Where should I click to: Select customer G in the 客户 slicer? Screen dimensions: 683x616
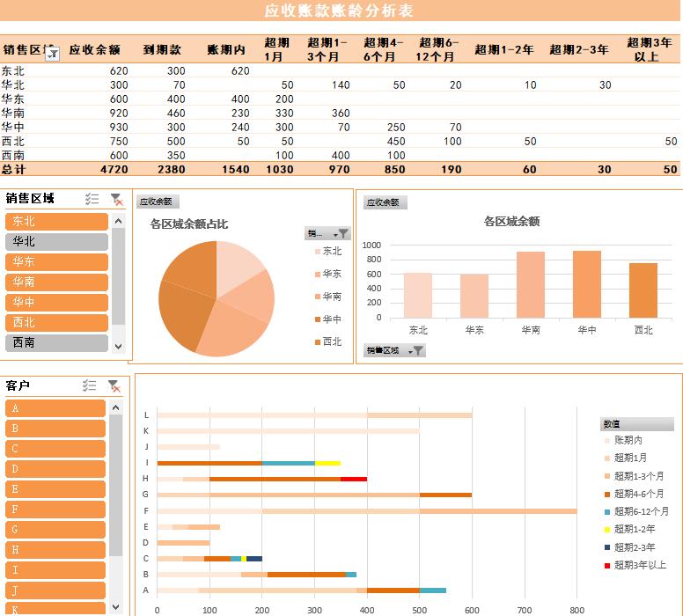click(x=55, y=529)
